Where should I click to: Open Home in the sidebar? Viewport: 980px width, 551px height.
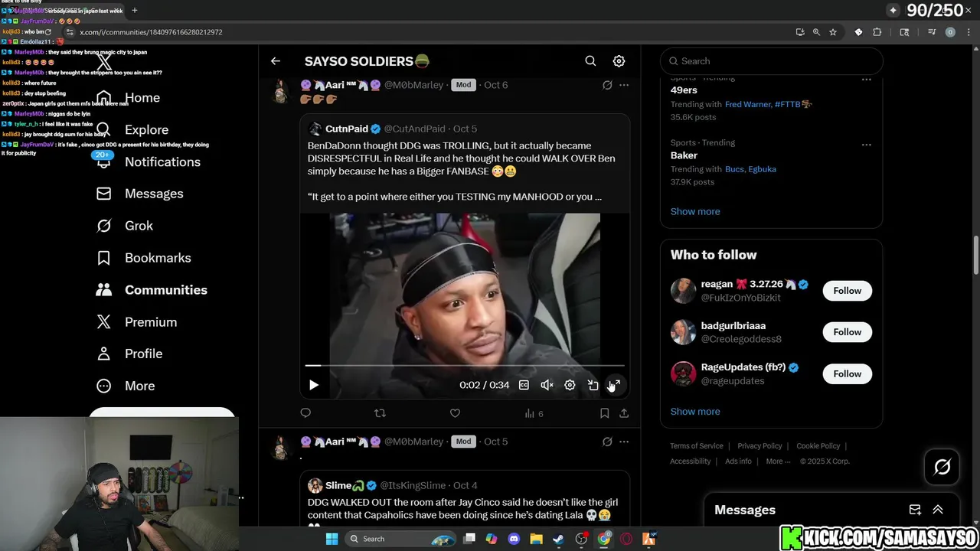(x=128, y=98)
